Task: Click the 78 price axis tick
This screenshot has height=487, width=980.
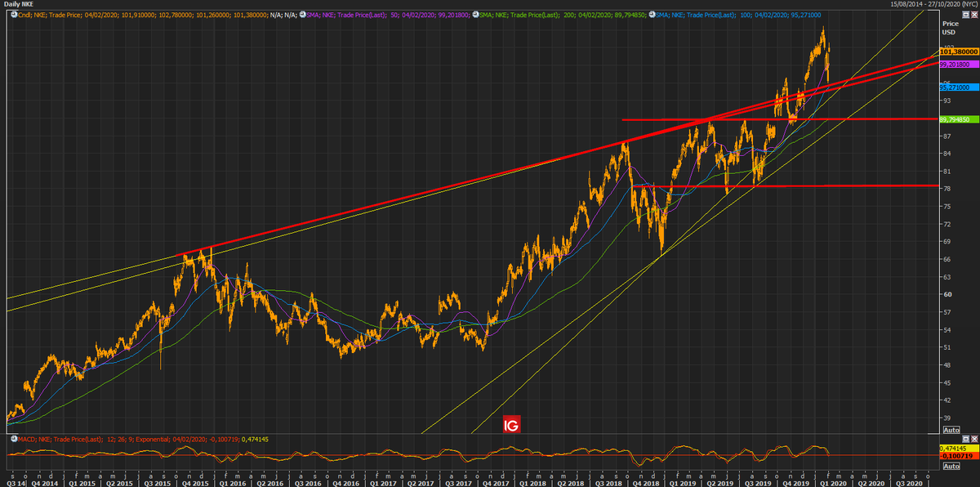Action: 947,189
